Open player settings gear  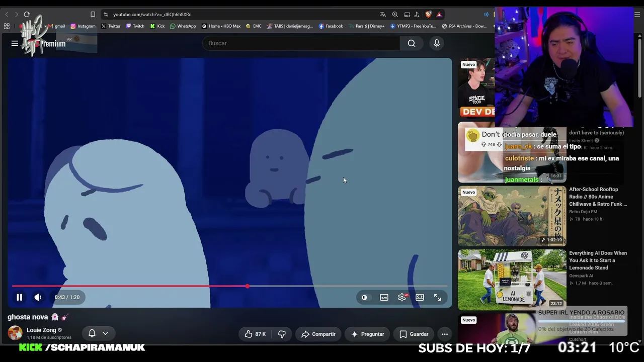(x=402, y=297)
